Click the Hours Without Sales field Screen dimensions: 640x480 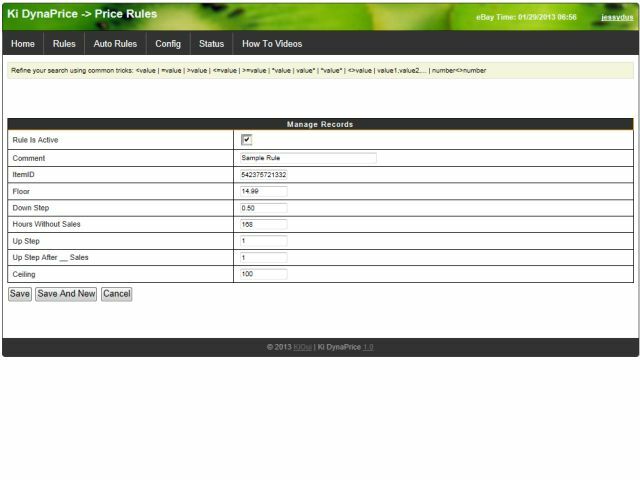[x=264, y=224]
